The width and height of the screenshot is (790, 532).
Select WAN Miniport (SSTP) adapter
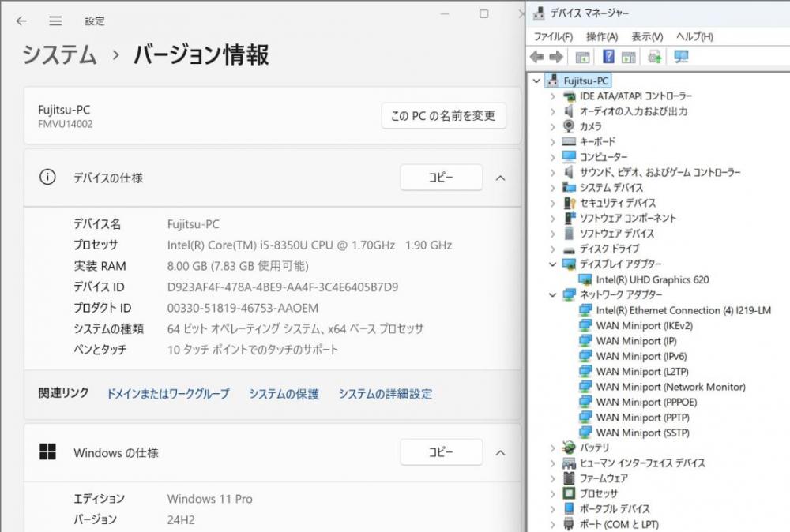(x=643, y=433)
